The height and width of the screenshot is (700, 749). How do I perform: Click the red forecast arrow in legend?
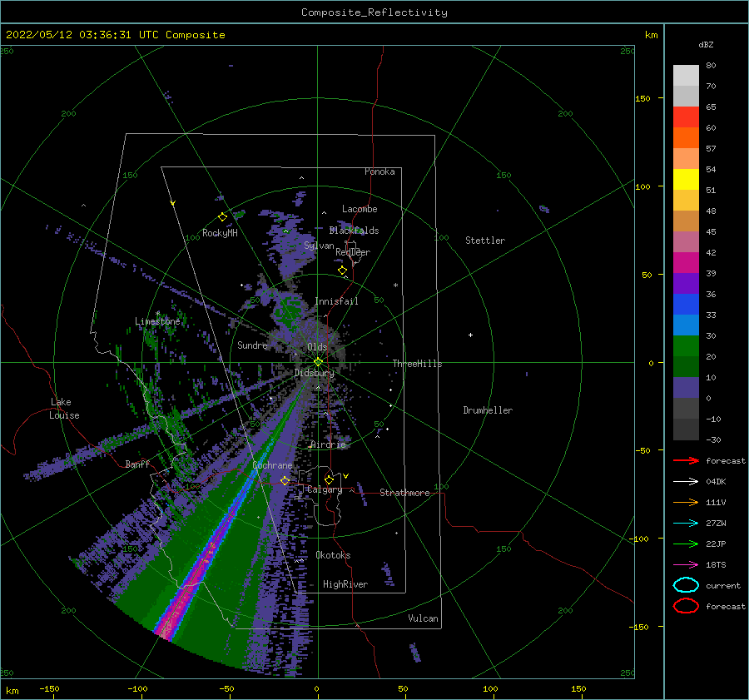(686, 460)
